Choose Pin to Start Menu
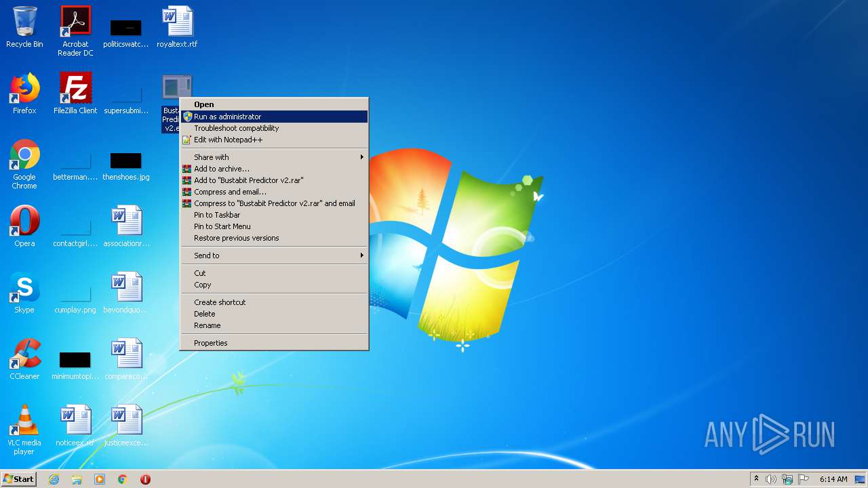This screenshot has height=488, width=868. (x=274, y=226)
